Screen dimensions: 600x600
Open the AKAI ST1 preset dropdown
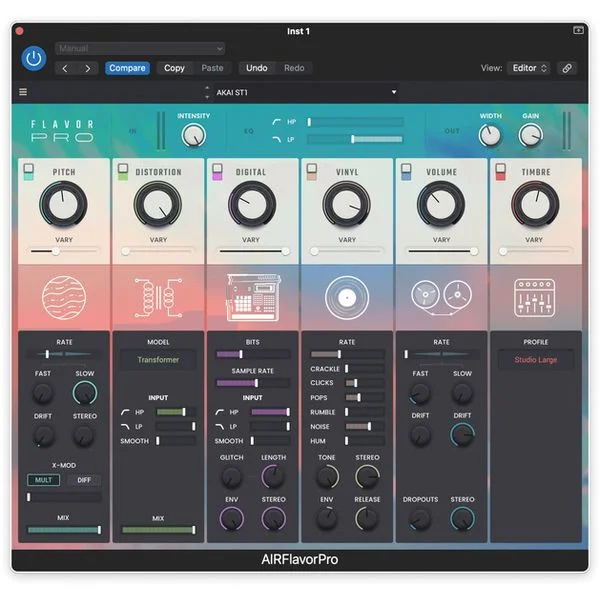(x=302, y=92)
